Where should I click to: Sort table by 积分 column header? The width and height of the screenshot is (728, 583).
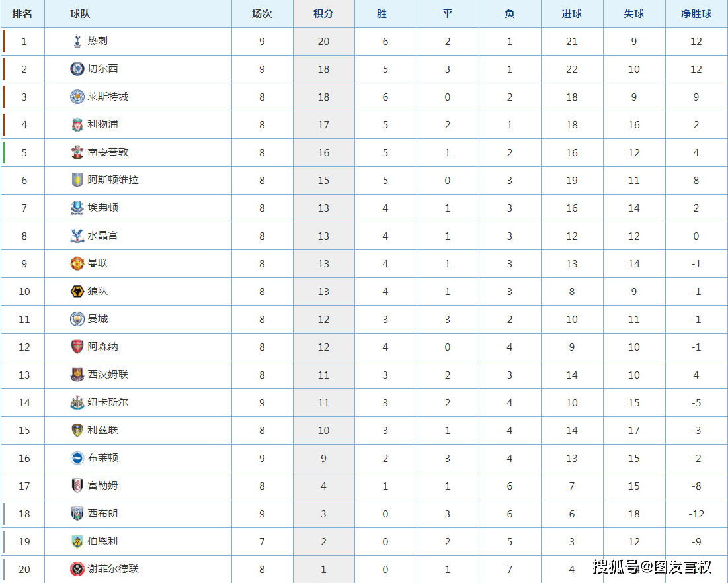click(323, 13)
